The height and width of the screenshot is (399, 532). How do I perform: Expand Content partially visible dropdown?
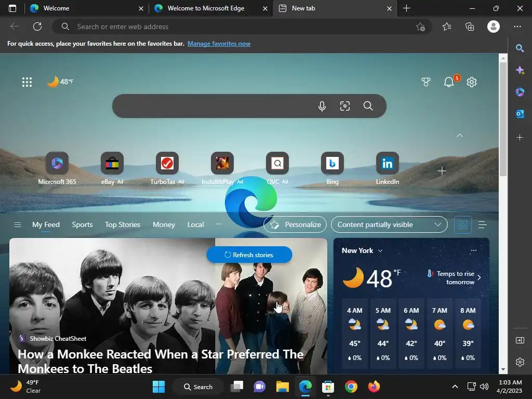[x=389, y=224]
